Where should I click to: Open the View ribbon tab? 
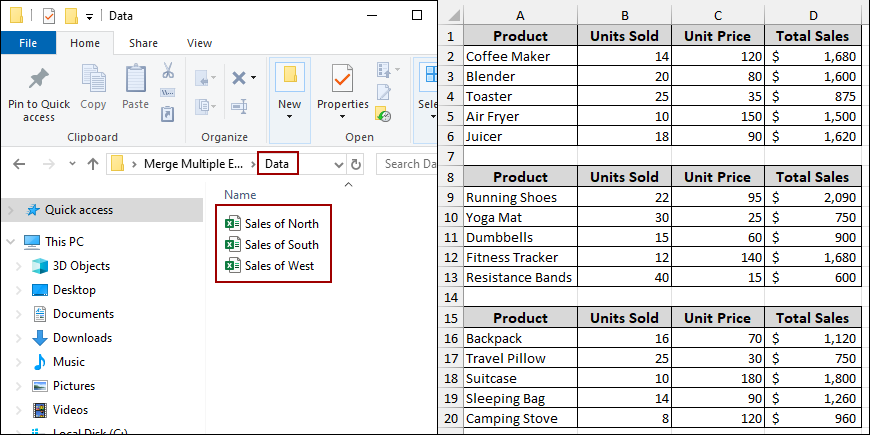[x=199, y=43]
